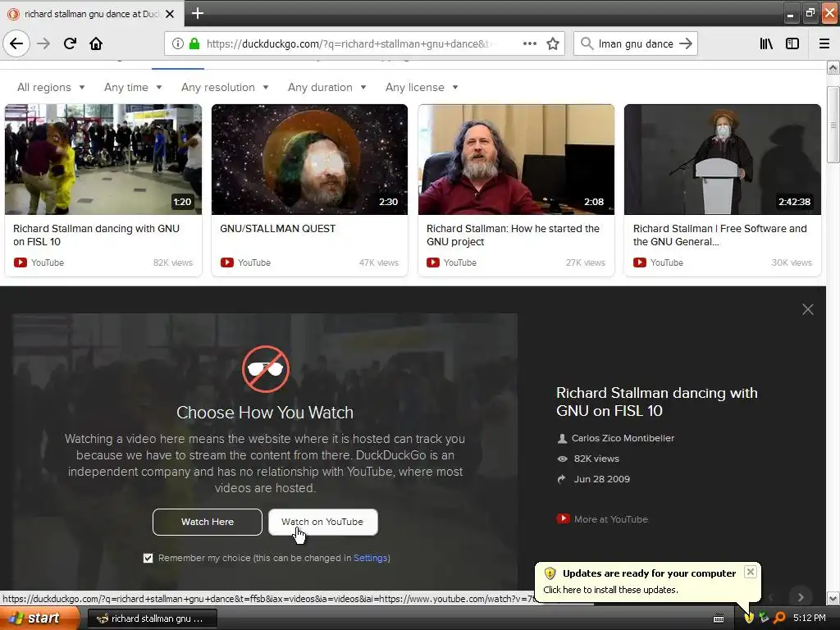Open the Any license dropdown
This screenshot has height=630, width=840.
click(x=422, y=87)
